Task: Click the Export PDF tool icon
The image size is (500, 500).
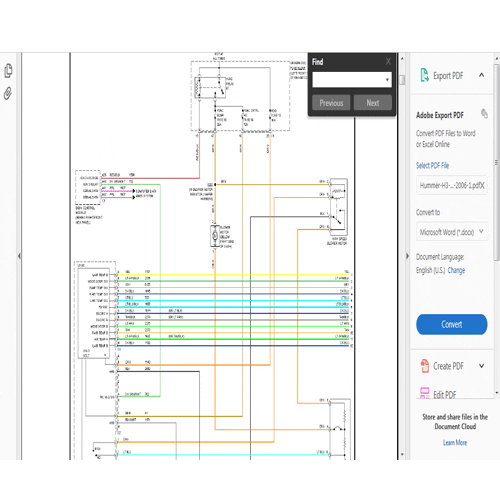Action: tap(424, 75)
